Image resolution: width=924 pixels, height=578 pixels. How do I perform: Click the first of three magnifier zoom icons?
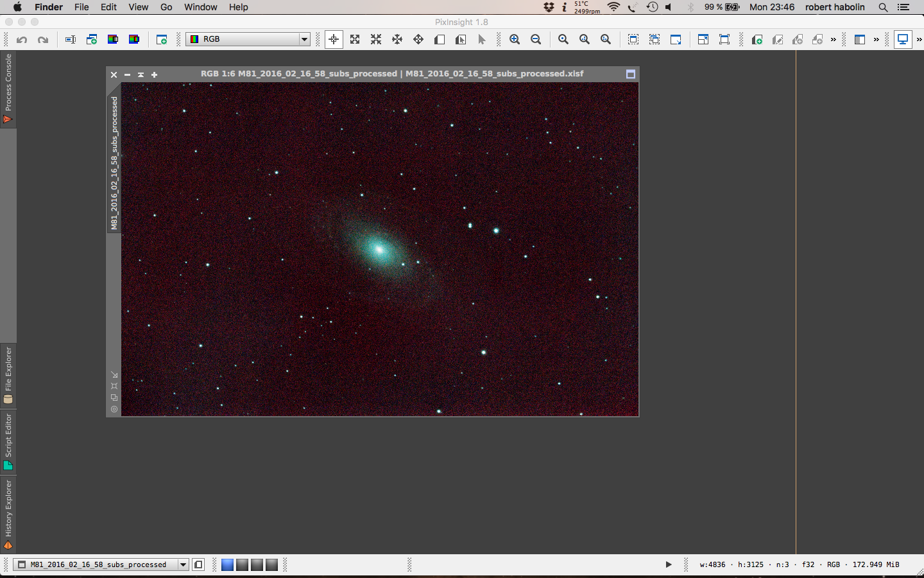563,39
